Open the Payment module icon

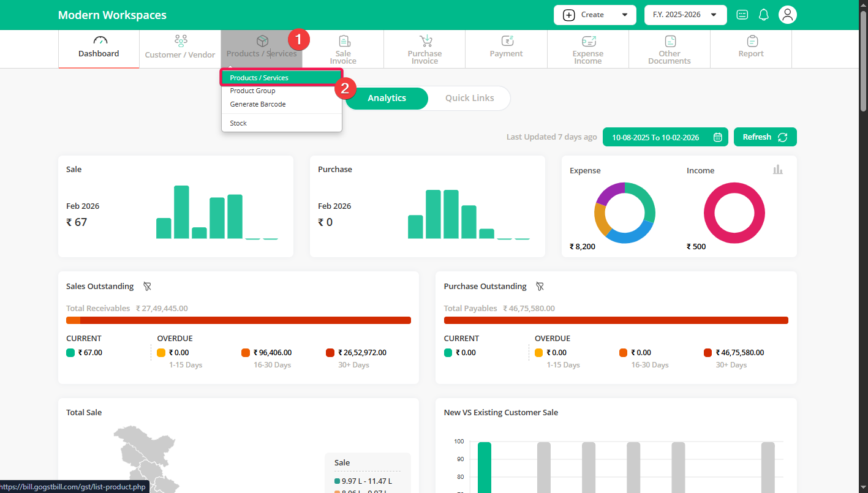[x=507, y=41]
